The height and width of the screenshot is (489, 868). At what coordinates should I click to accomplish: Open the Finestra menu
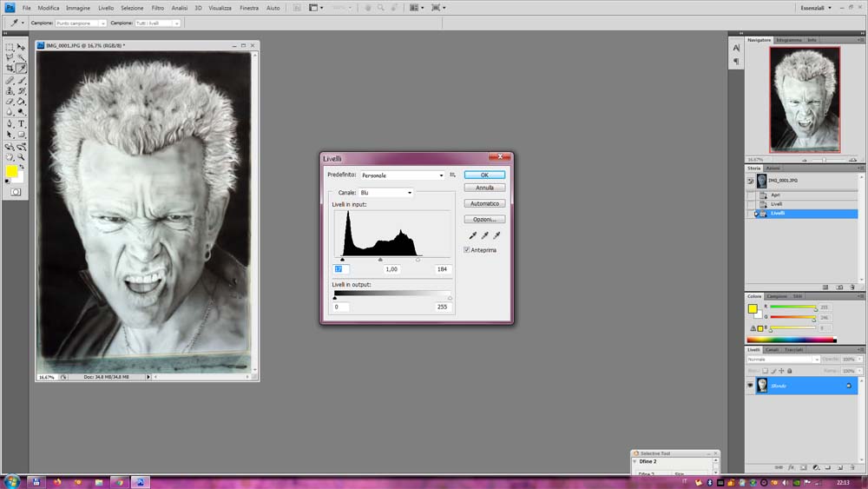point(249,8)
